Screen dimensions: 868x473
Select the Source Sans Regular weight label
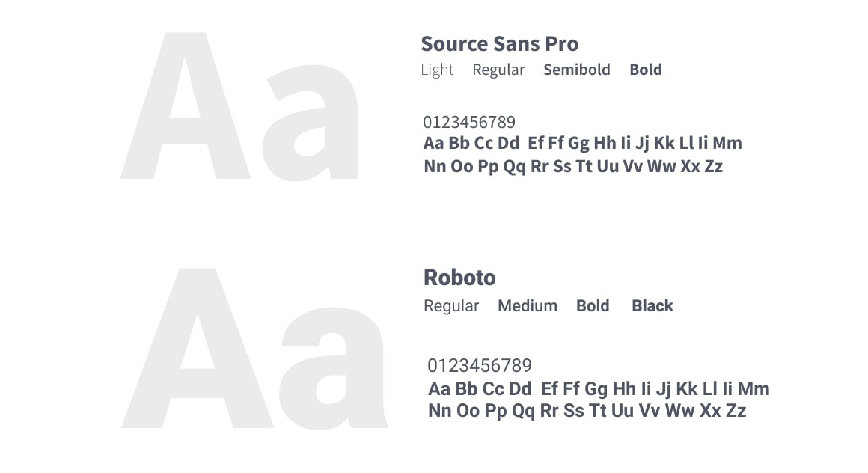click(498, 70)
